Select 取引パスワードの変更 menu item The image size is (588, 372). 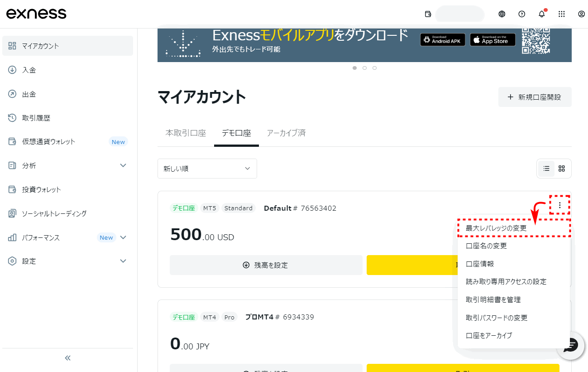point(514,318)
